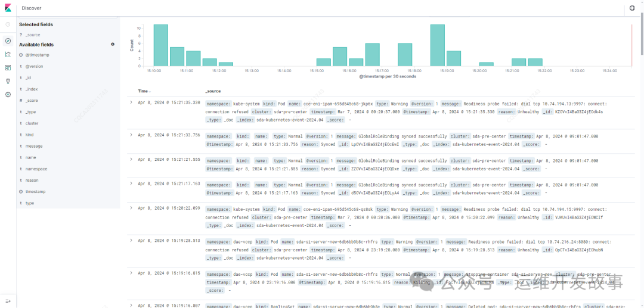Expand the sidebar navigation at bottom-left
644x308 pixels.
click(8, 301)
